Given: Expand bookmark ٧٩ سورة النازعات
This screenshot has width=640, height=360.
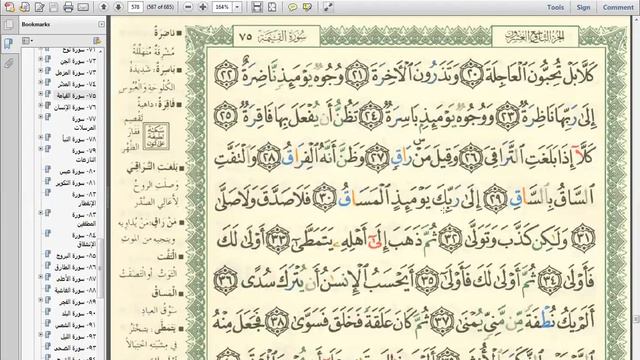Looking at the screenshot, I should (40, 149).
